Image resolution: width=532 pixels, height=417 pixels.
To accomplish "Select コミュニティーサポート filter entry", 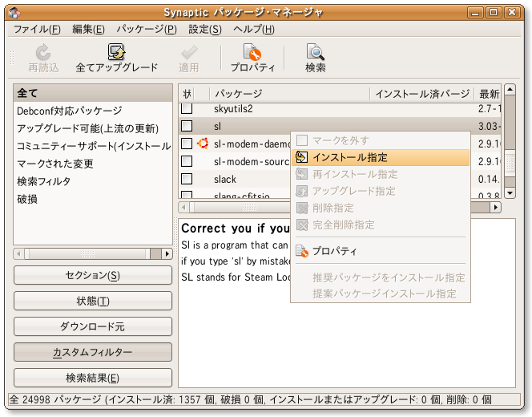I will tap(93, 146).
